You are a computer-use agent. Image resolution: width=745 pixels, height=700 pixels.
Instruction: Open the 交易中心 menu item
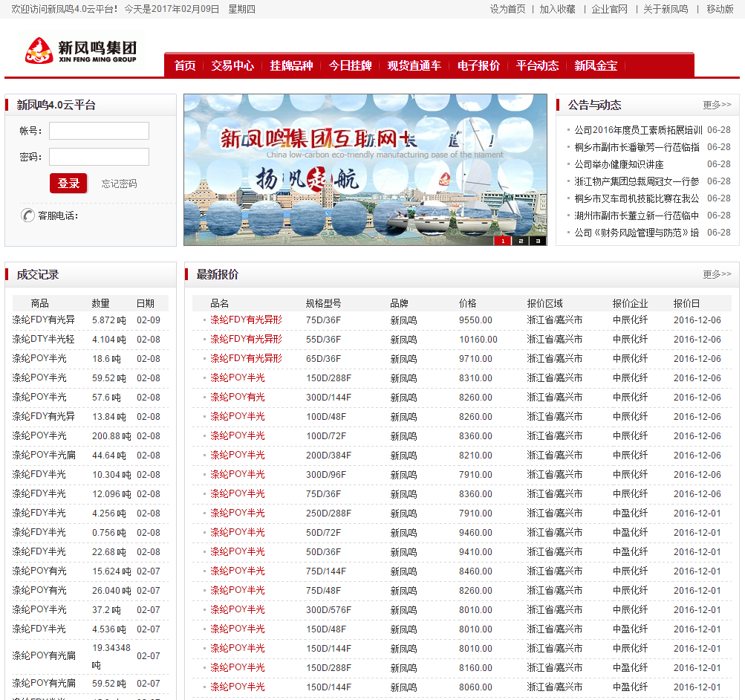232,65
